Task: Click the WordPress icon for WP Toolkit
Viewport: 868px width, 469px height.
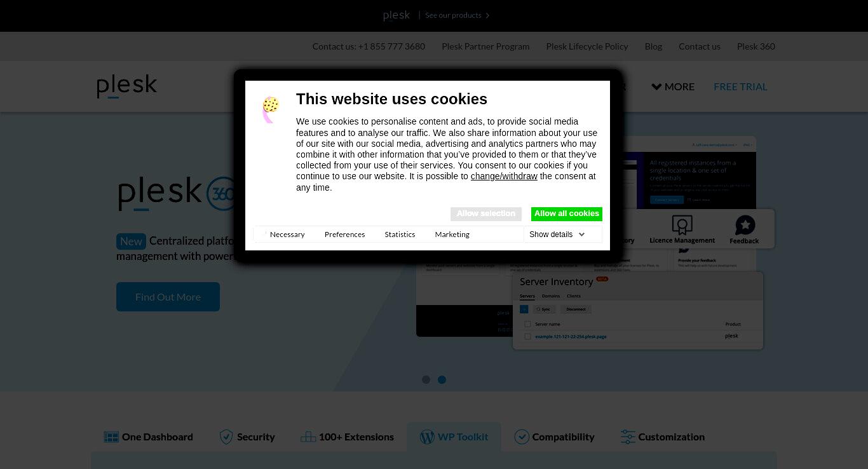Action: [427, 437]
